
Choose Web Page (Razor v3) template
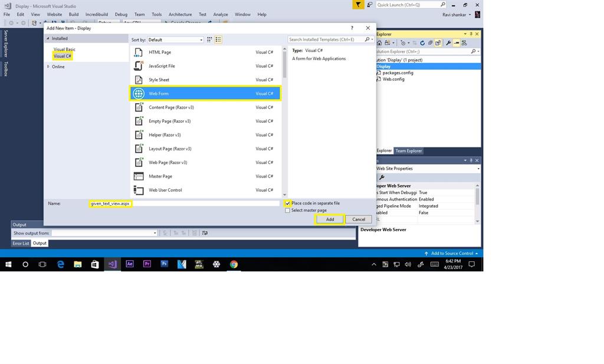coord(205,163)
